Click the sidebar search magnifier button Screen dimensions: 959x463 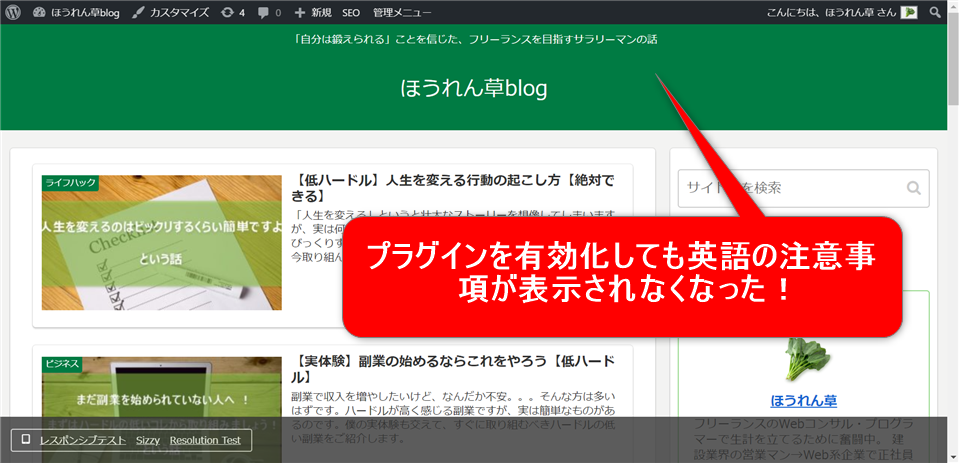point(914,188)
